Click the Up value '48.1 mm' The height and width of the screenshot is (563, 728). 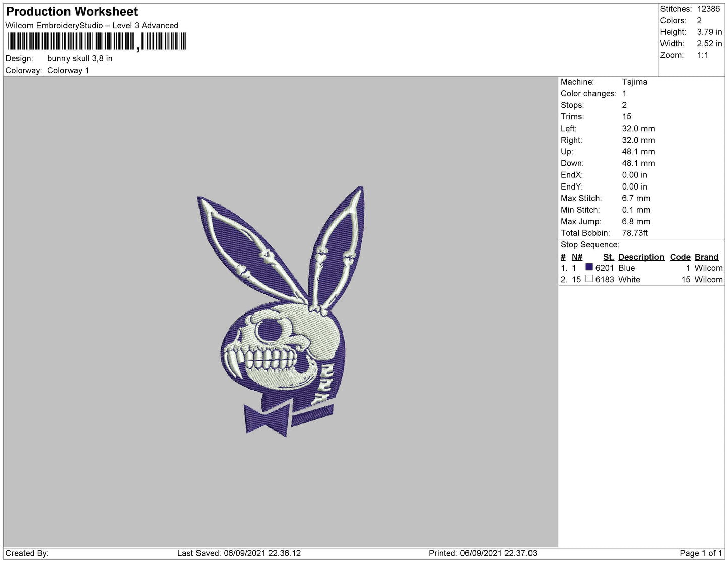pos(639,151)
